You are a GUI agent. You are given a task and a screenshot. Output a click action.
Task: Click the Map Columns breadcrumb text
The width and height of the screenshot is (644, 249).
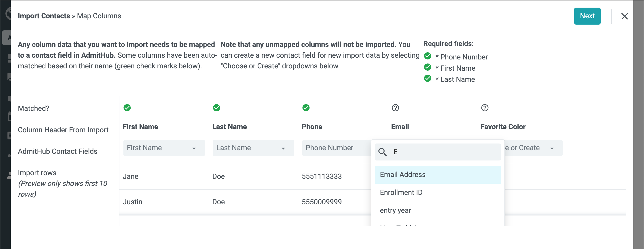coord(99,16)
